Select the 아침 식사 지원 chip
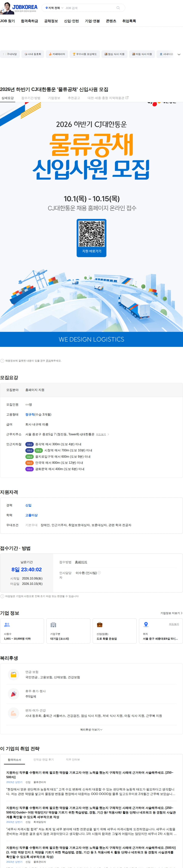 click(142, 54)
